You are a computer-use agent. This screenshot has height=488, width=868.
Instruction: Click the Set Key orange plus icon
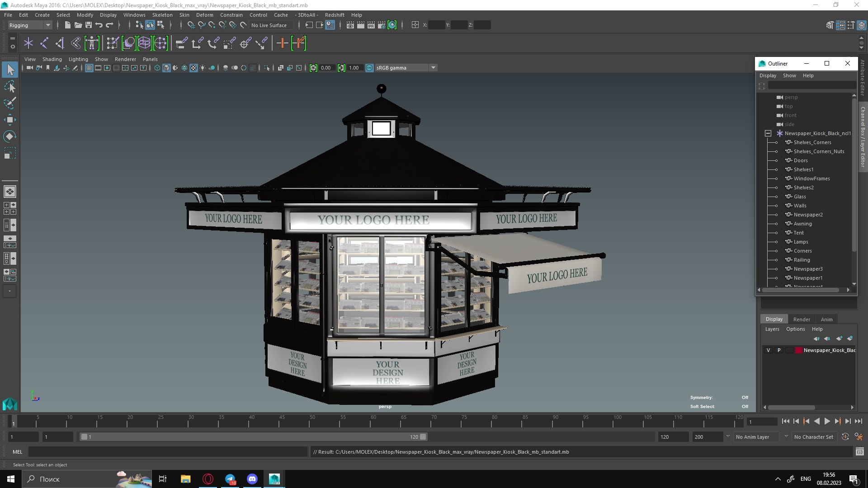coord(282,43)
